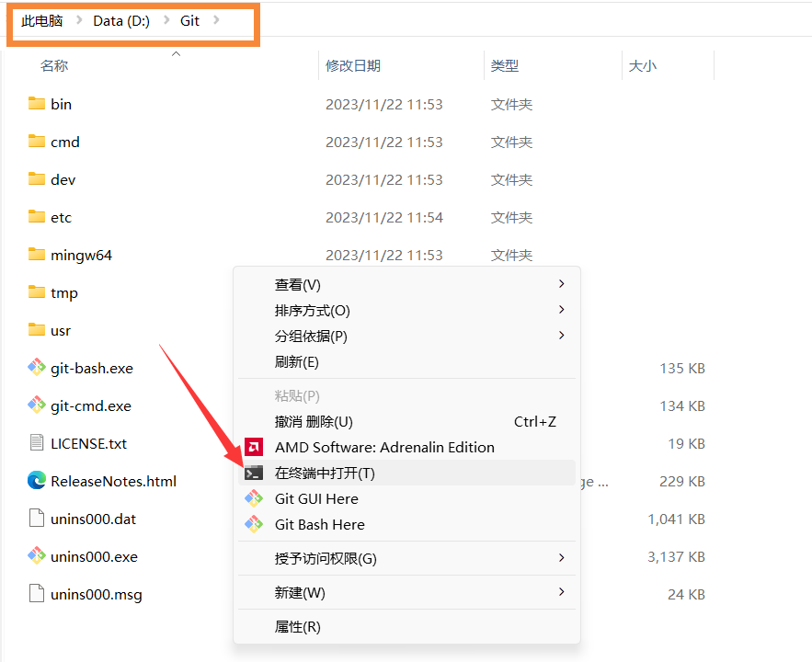Image resolution: width=812 pixels, height=662 pixels.
Task: Expand the 授予访问权限(G) submenu arrow
Action: pyautogui.click(x=562, y=558)
